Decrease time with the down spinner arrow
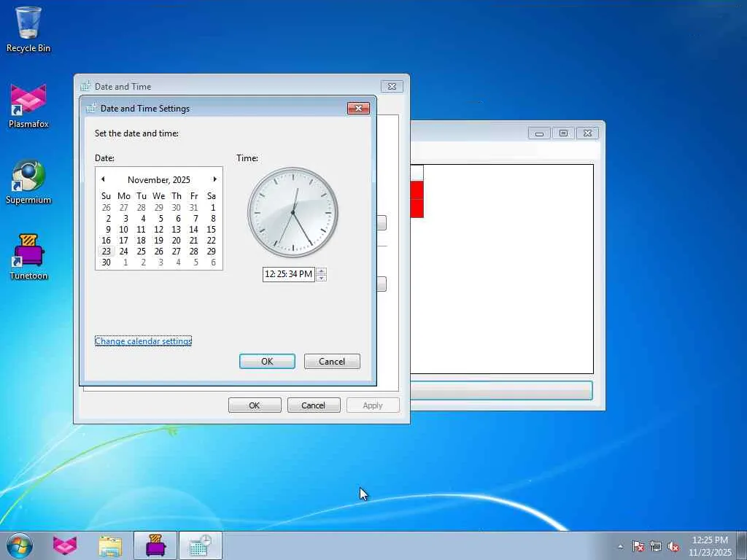The image size is (747, 560). 321,278
